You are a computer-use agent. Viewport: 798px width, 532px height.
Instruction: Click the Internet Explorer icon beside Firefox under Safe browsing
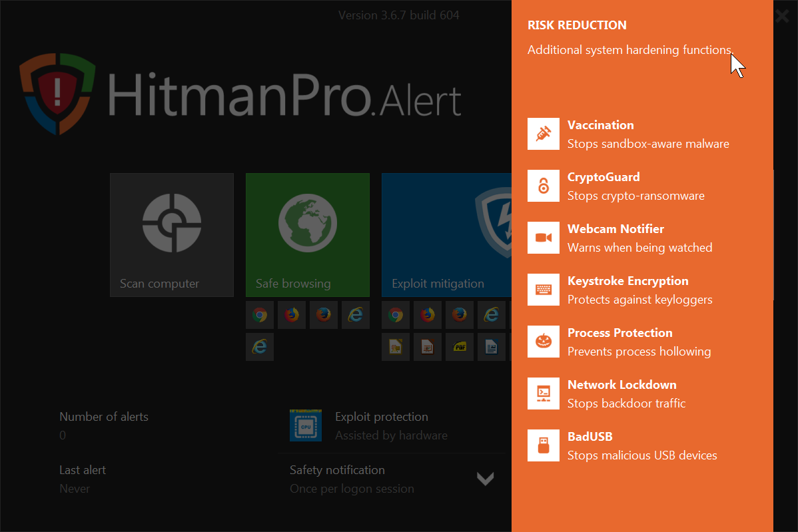(355, 315)
